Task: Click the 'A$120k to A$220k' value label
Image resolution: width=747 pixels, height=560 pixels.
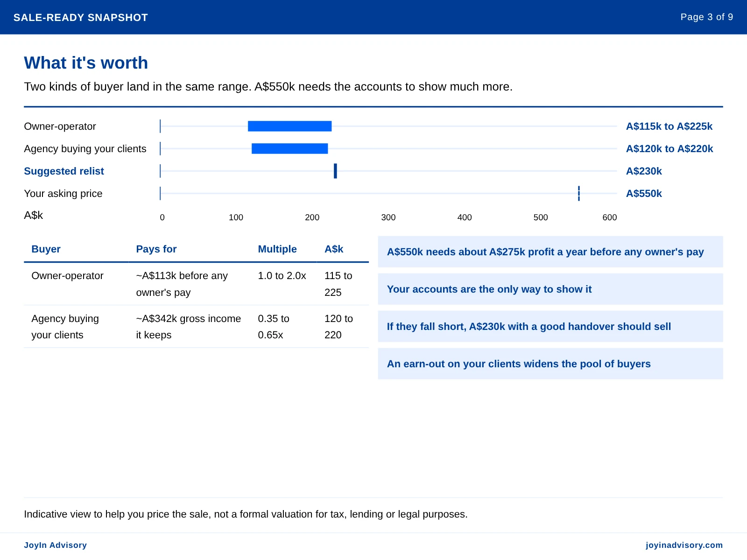Action: pyautogui.click(x=669, y=149)
